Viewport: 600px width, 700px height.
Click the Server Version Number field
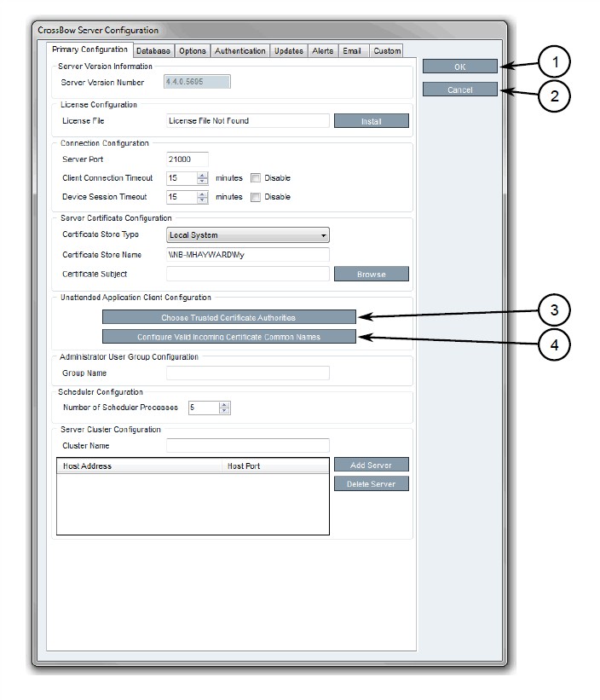197,81
